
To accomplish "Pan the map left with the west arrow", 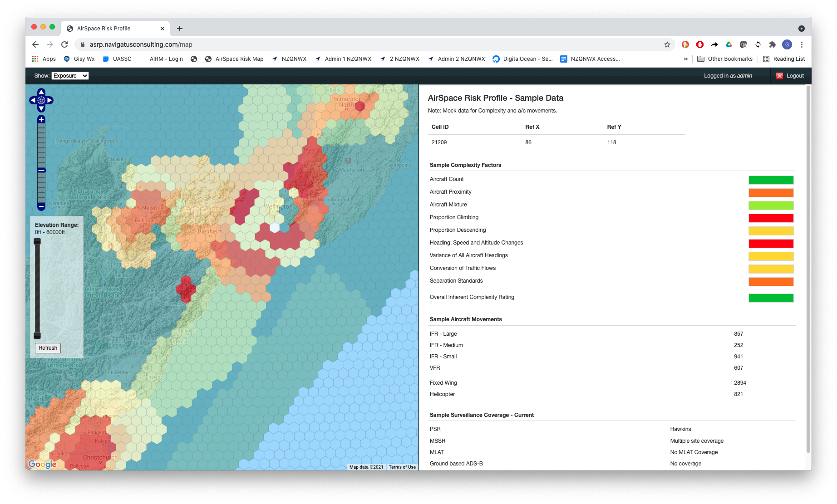I will pos(33,100).
